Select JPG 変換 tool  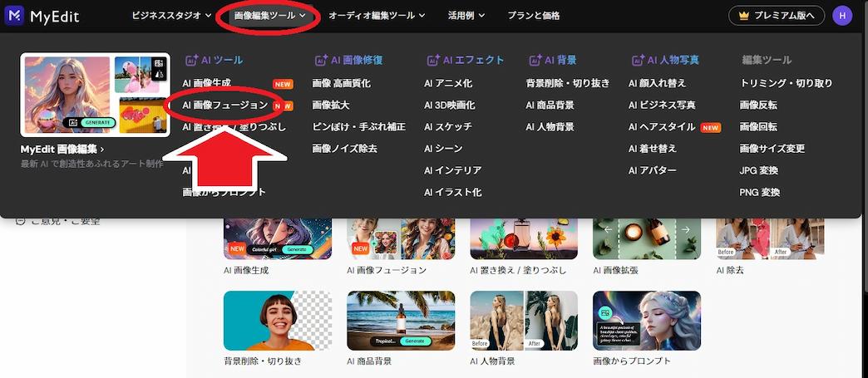point(760,170)
